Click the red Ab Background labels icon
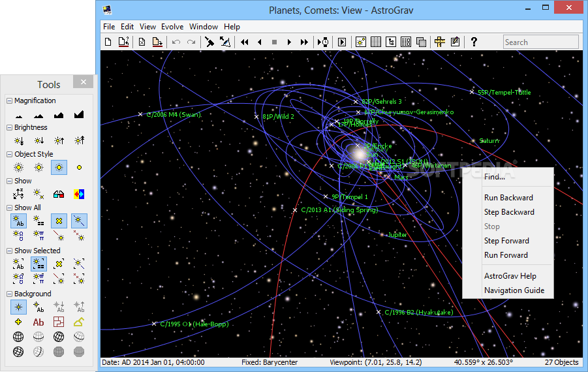This screenshot has height=372, width=588. tap(39, 322)
